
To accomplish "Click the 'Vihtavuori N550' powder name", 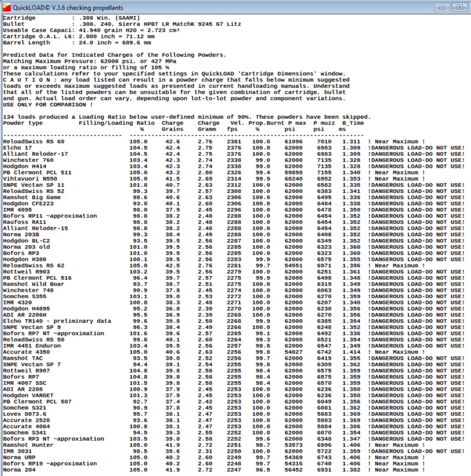I will tap(30, 179).
